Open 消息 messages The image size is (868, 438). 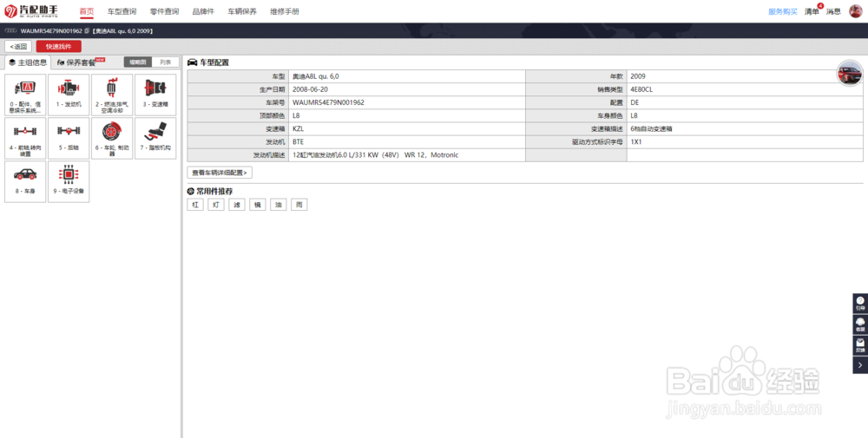833,11
